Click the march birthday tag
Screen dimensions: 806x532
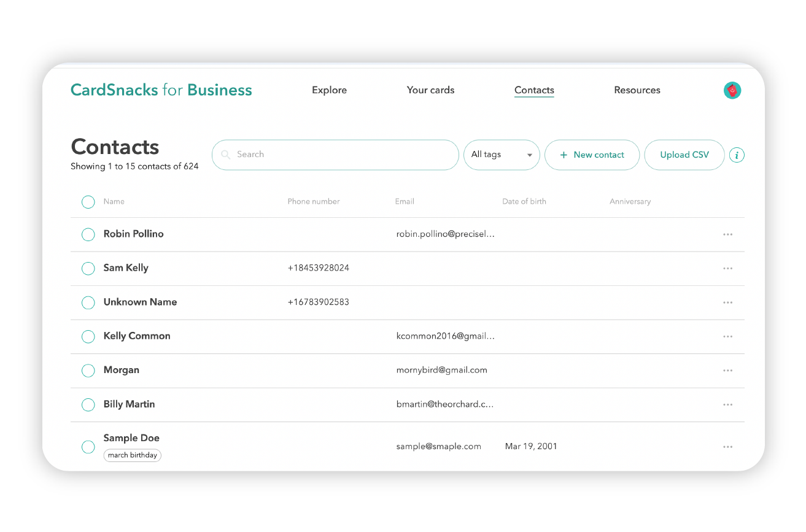pyautogui.click(x=133, y=455)
